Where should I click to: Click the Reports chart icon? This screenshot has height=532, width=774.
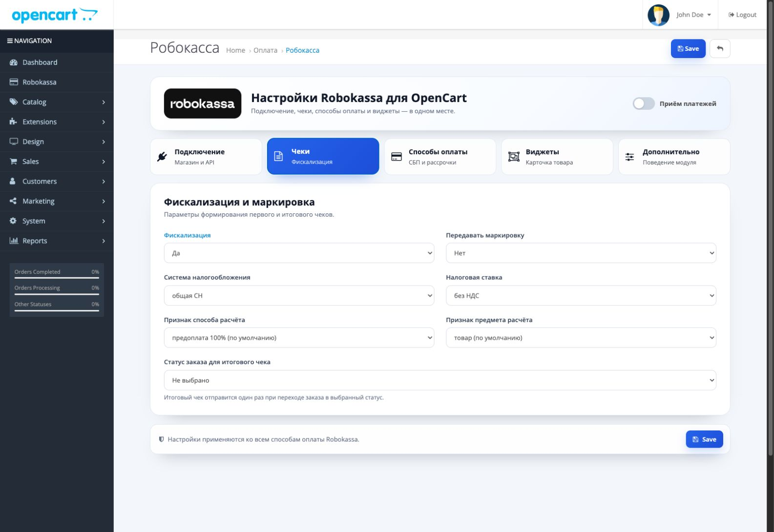14,241
